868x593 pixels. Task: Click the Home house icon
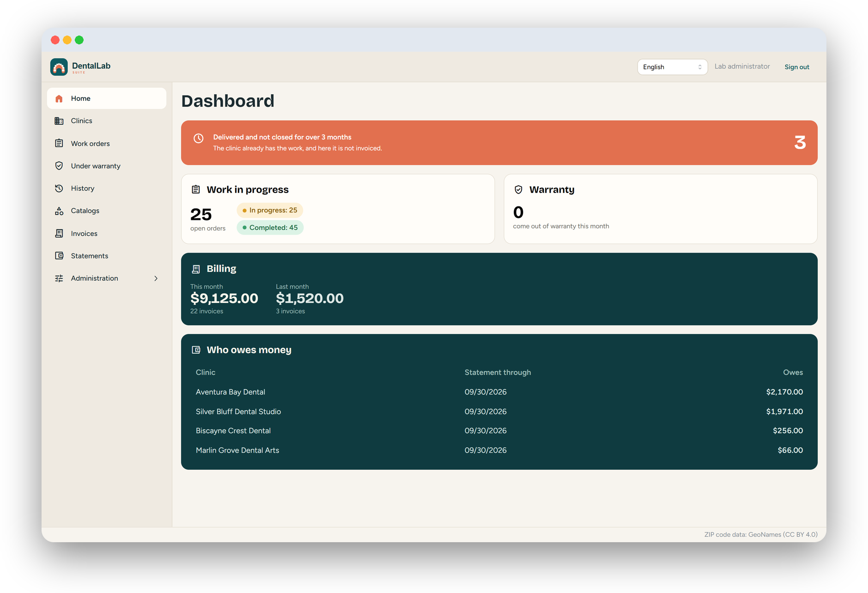click(x=59, y=98)
